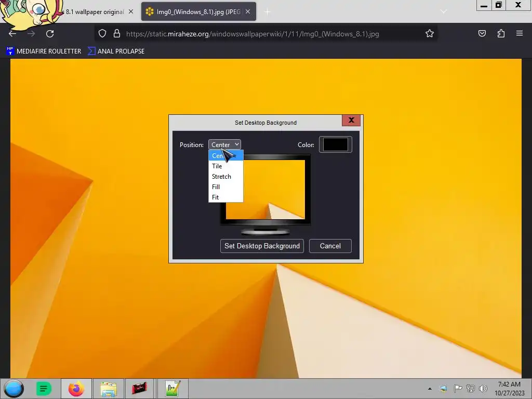Open a new tab with plus button
The height and width of the screenshot is (399, 532).
[268, 12]
